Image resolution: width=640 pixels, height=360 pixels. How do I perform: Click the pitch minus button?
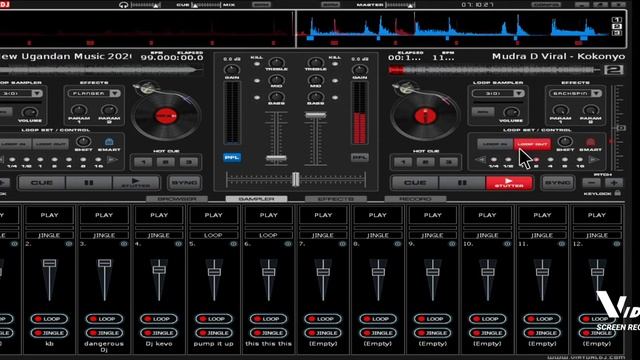[x=592, y=183]
